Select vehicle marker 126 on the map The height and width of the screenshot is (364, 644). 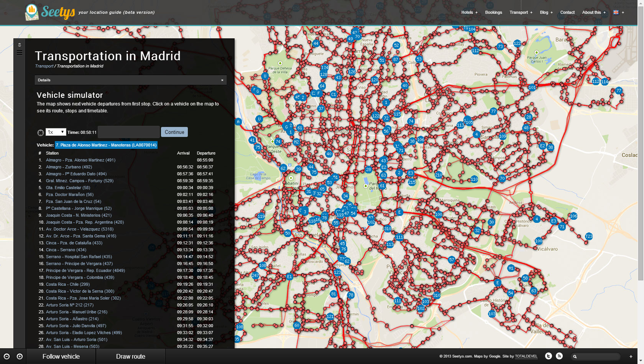352,72
